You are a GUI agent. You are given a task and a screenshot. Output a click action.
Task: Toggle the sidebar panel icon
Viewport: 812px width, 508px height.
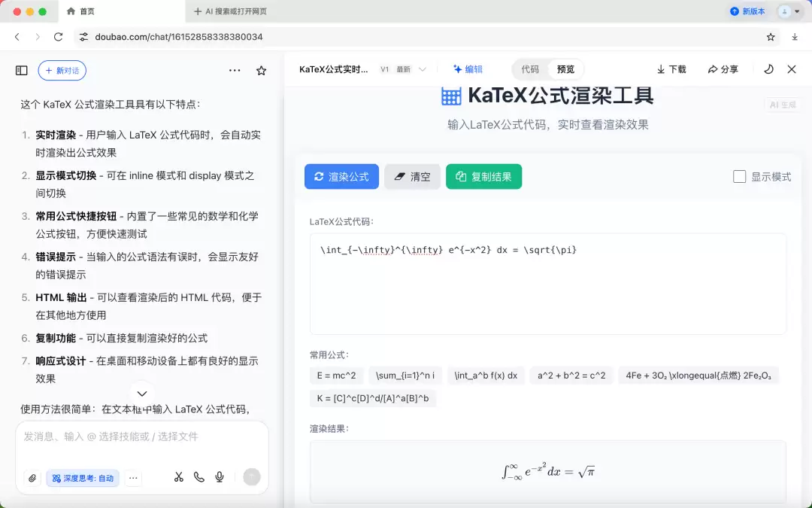(21, 71)
